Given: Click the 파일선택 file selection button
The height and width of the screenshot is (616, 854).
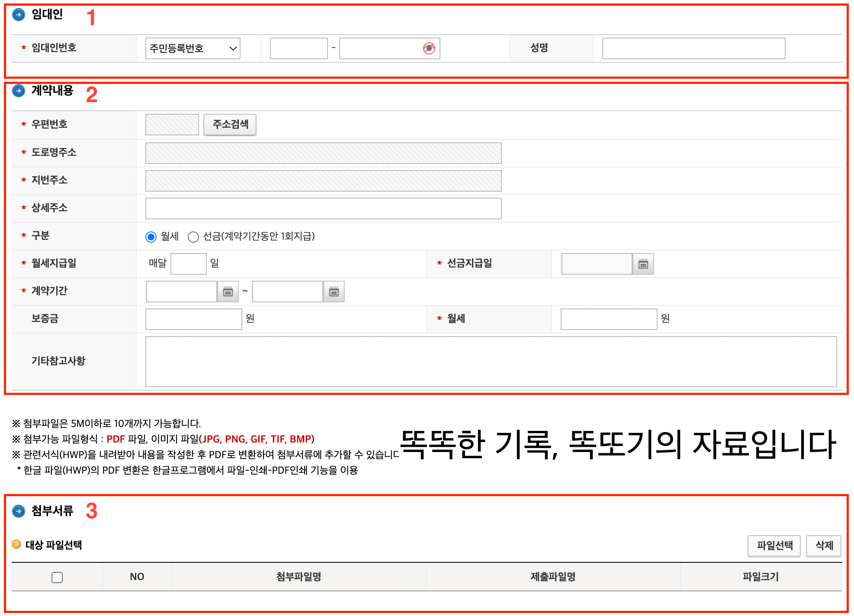Looking at the screenshot, I should [774, 545].
